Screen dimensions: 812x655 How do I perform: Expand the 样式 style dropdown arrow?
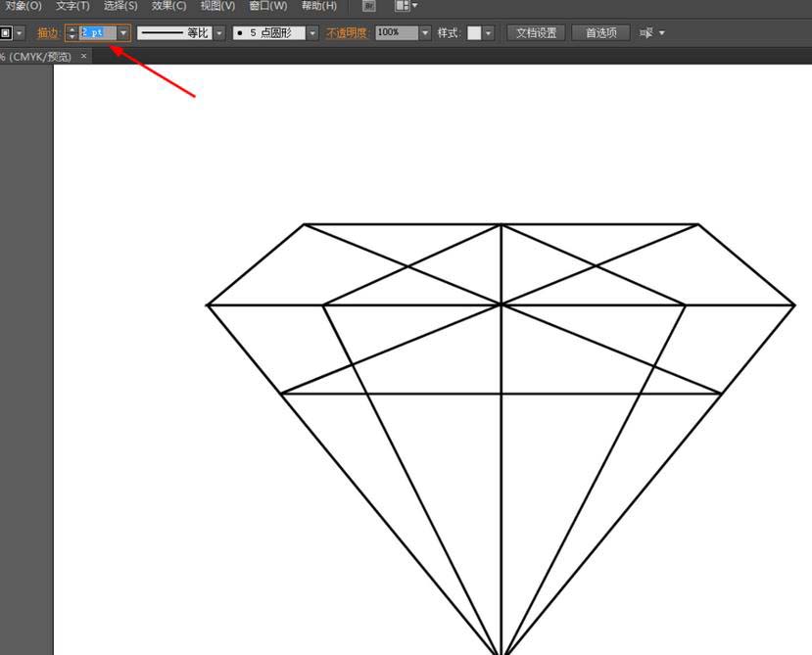[x=489, y=33]
